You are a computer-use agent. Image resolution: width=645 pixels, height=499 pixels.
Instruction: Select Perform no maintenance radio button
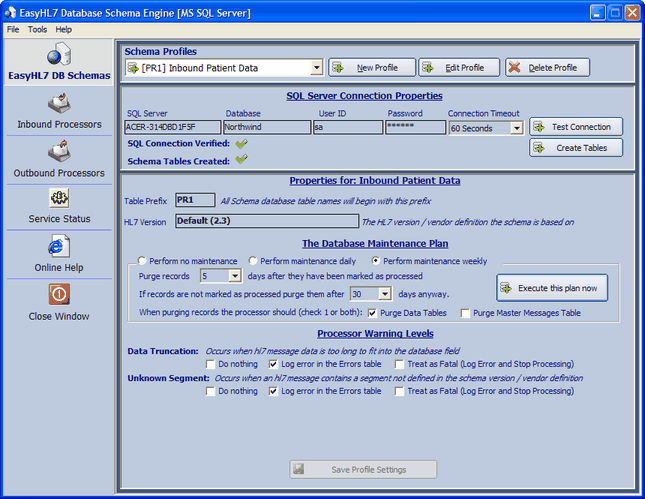[142, 261]
